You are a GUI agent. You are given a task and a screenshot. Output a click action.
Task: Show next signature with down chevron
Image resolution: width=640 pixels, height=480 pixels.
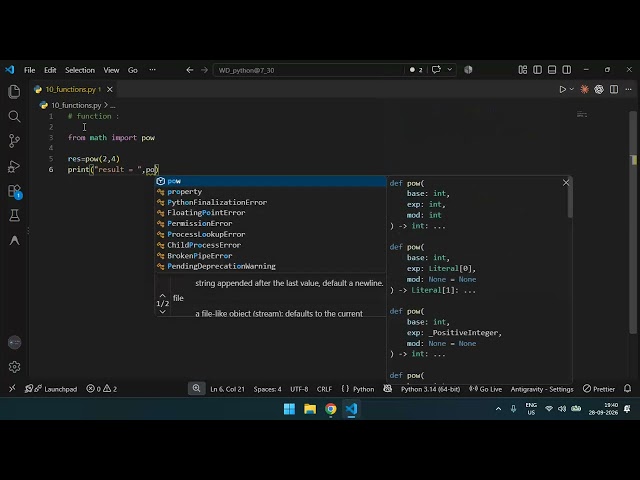point(162,312)
